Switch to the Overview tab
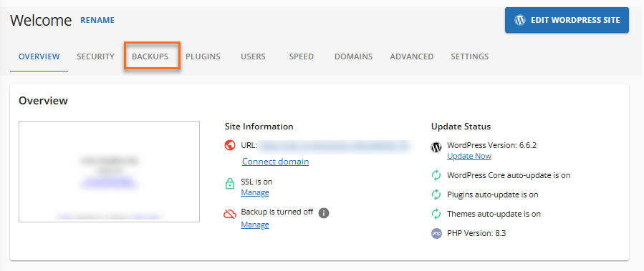The image size is (644, 271). [x=39, y=56]
